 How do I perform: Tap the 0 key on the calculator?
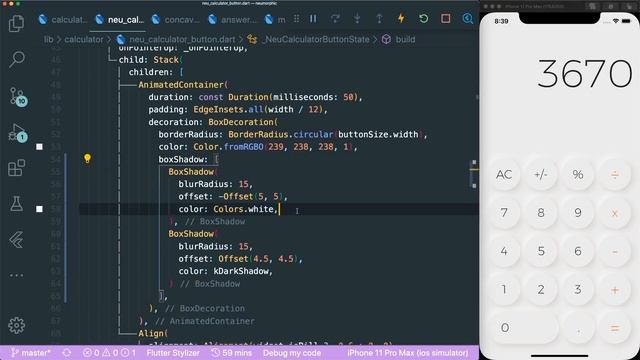coord(522,327)
